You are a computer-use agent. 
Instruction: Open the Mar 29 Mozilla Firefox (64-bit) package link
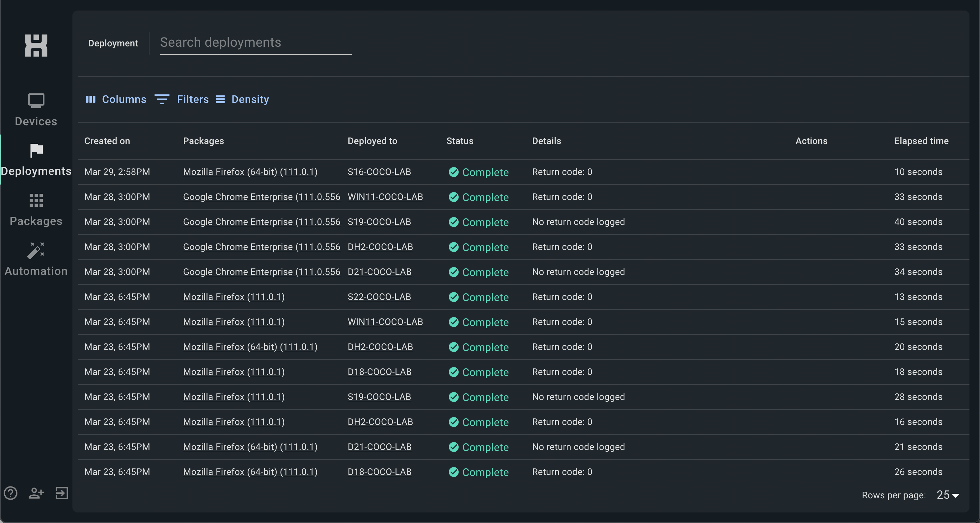click(x=250, y=172)
